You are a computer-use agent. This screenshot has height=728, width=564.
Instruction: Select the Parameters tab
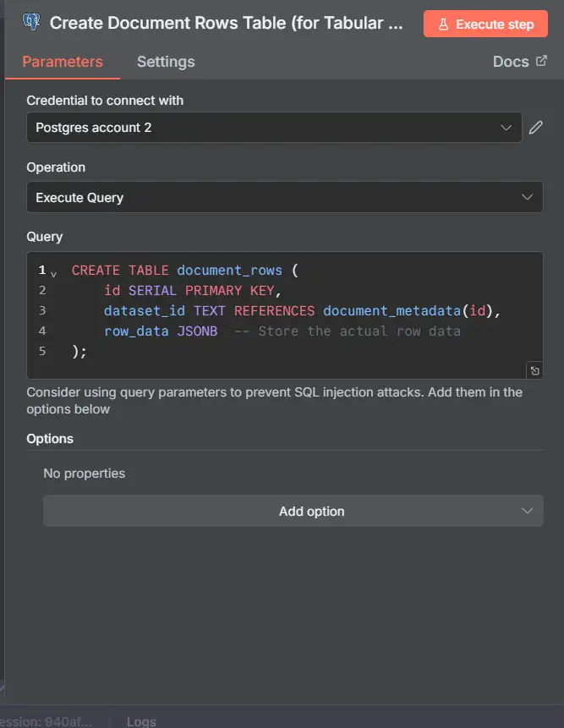63,62
